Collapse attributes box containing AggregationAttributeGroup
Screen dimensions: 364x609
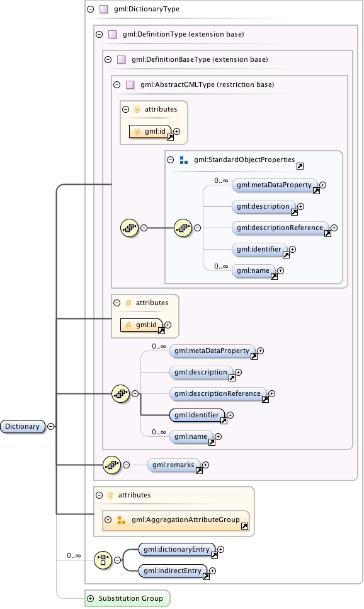(x=100, y=495)
